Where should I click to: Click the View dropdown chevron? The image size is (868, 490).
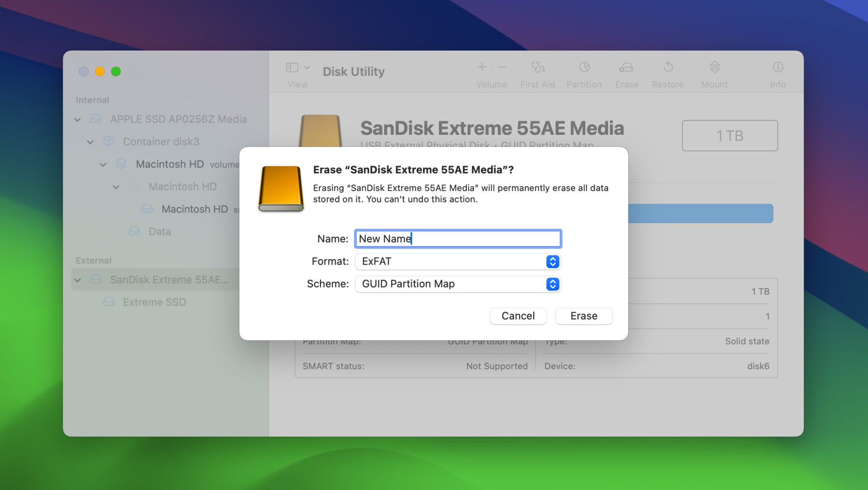(x=307, y=67)
